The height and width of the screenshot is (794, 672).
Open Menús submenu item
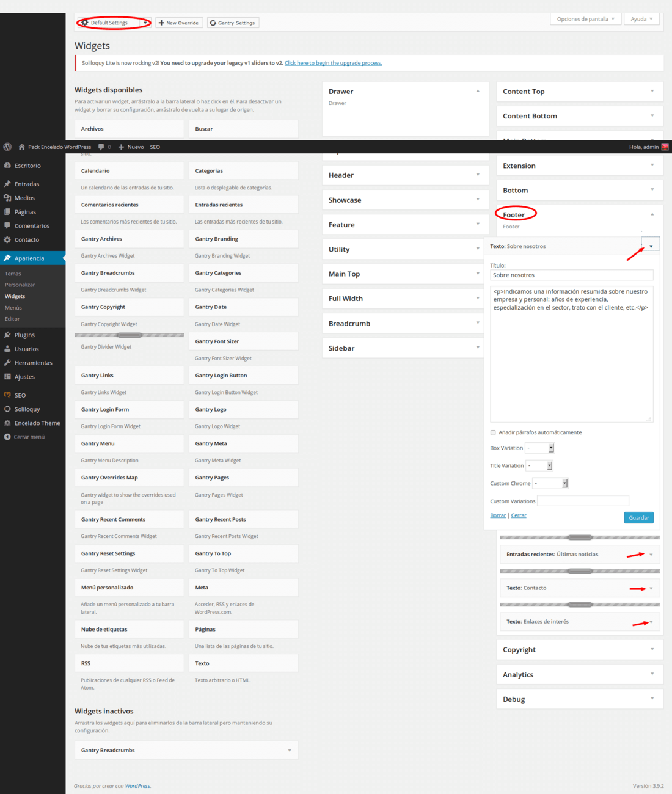[13, 307]
